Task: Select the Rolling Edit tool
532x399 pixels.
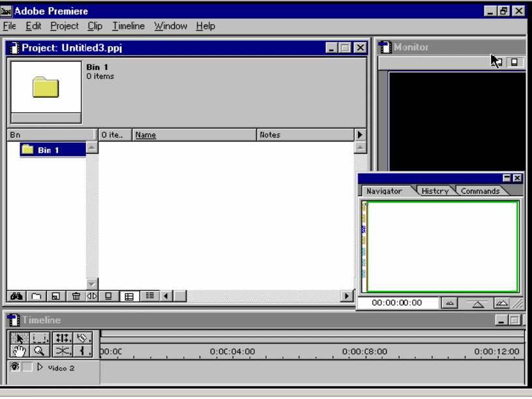Action: pos(63,338)
